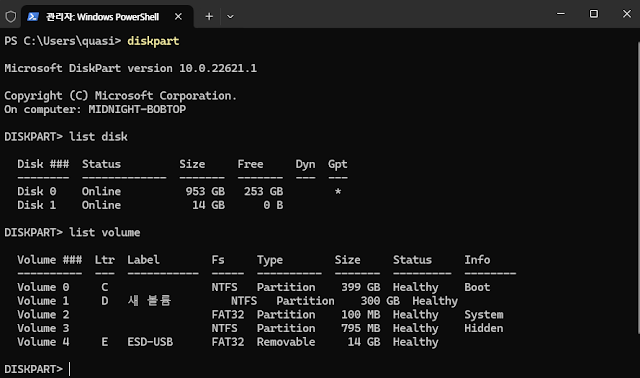Click the 'Dyn' column header
Screen dimensions: 640x378
(305, 164)
